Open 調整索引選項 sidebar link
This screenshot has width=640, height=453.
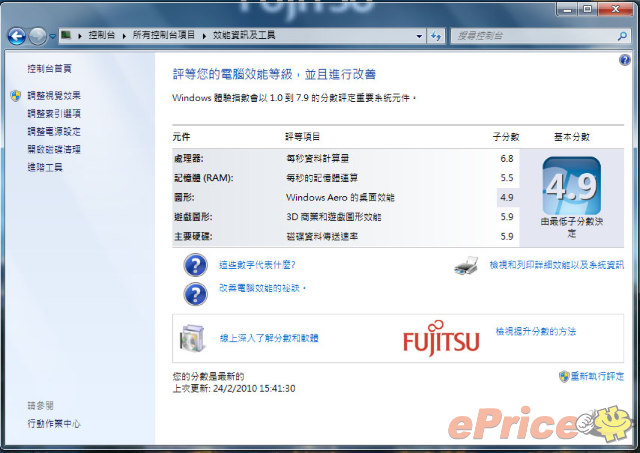(x=54, y=113)
